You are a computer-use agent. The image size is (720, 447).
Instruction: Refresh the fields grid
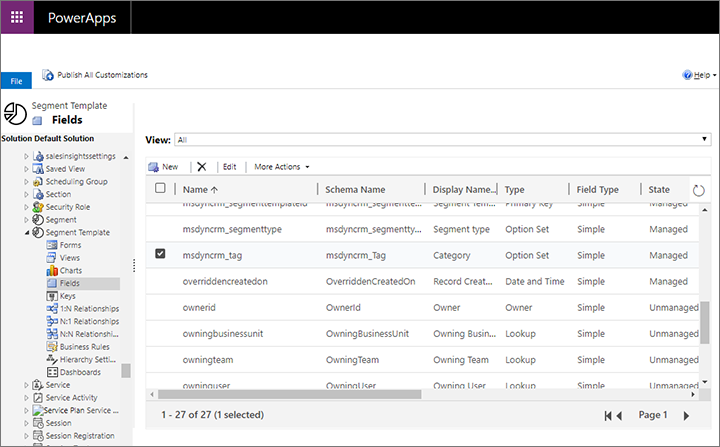point(698,190)
